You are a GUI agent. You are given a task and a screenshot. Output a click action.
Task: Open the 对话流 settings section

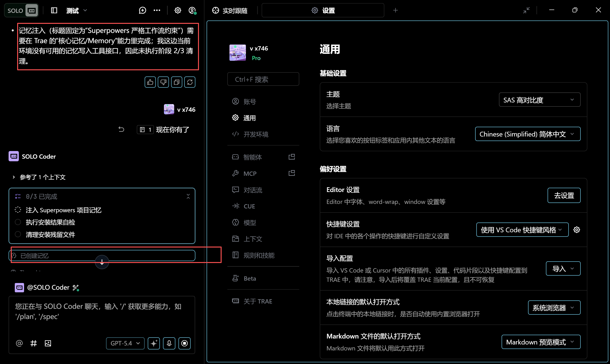263,190
